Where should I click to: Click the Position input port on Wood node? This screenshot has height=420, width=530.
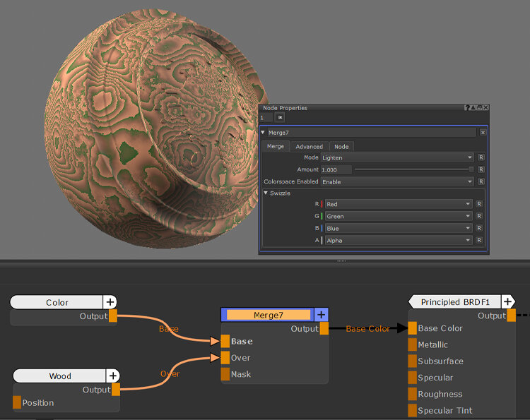coord(17,402)
